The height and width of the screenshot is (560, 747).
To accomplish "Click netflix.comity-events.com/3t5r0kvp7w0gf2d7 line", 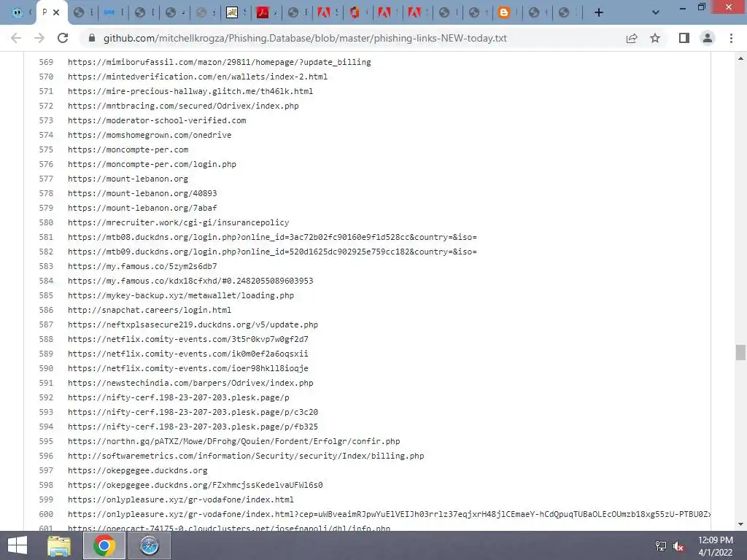I will tap(188, 339).
